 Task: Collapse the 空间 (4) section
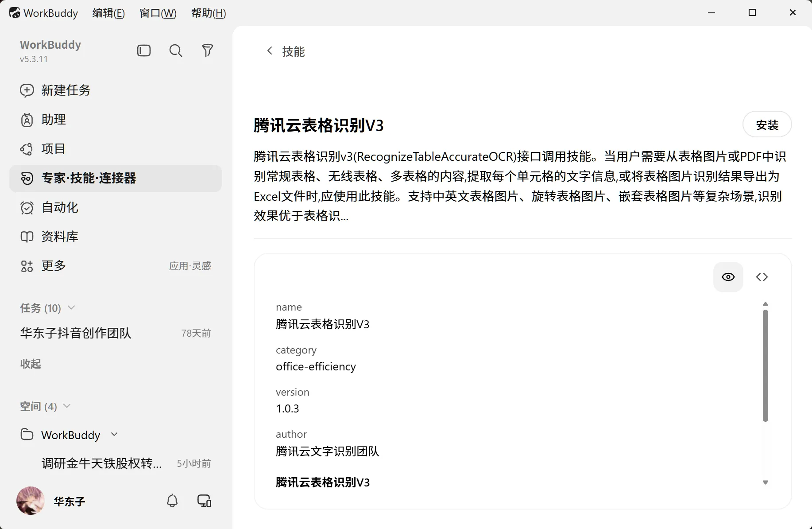click(67, 406)
